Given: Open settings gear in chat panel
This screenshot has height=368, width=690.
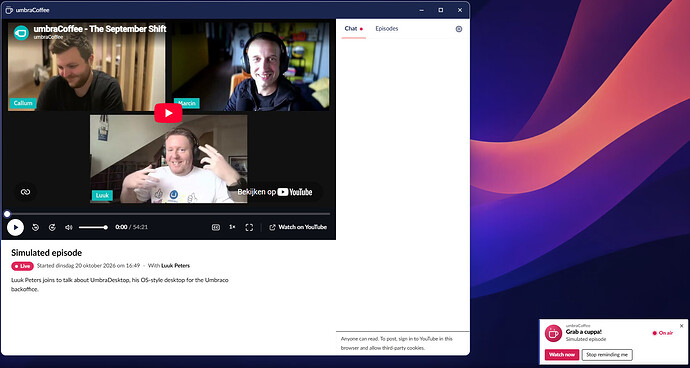Looking at the screenshot, I should click(x=459, y=29).
